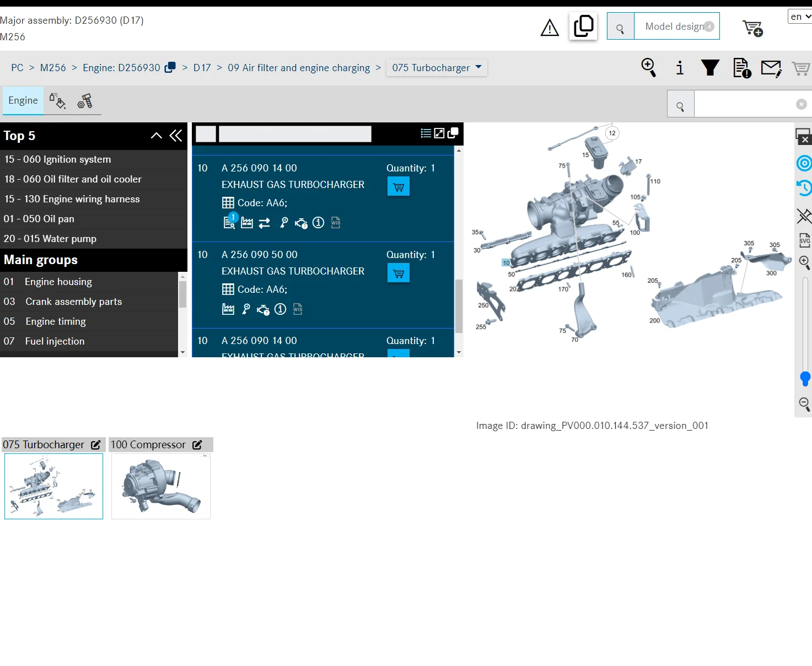Select '20 - 015 Water pump' in Top 5

94,239
